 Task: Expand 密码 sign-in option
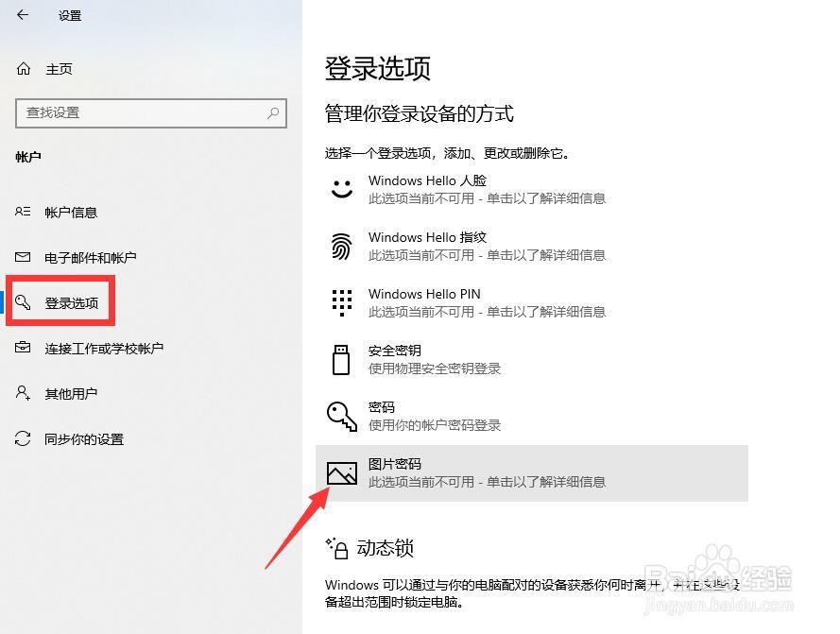coord(531,417)
